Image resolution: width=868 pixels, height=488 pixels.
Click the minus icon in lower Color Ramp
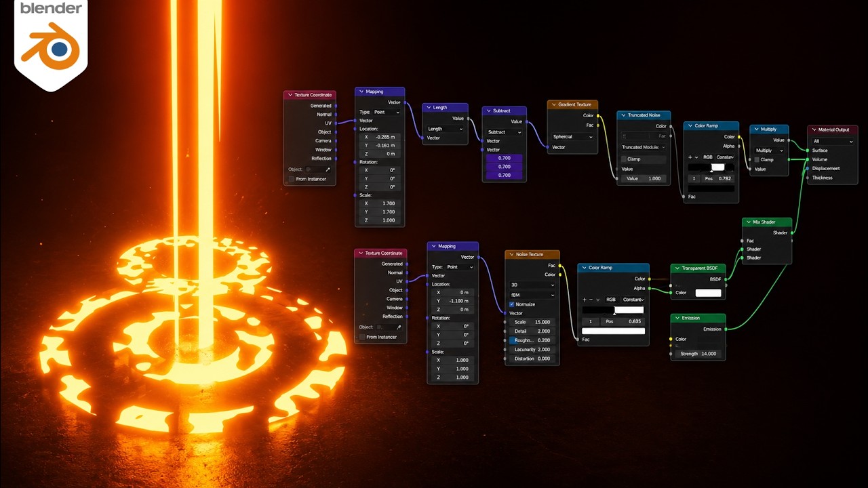coord(591,300)
